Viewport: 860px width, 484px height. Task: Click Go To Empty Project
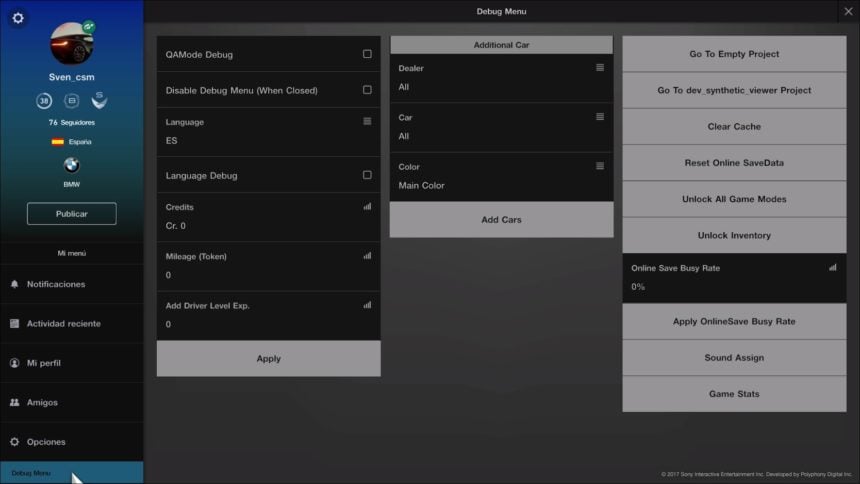[x=734, y=54]
